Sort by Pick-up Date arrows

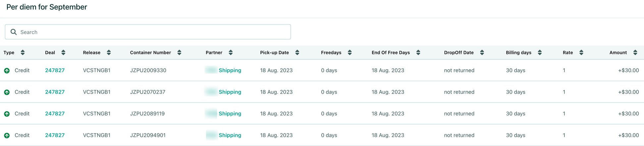coord(297,52)
